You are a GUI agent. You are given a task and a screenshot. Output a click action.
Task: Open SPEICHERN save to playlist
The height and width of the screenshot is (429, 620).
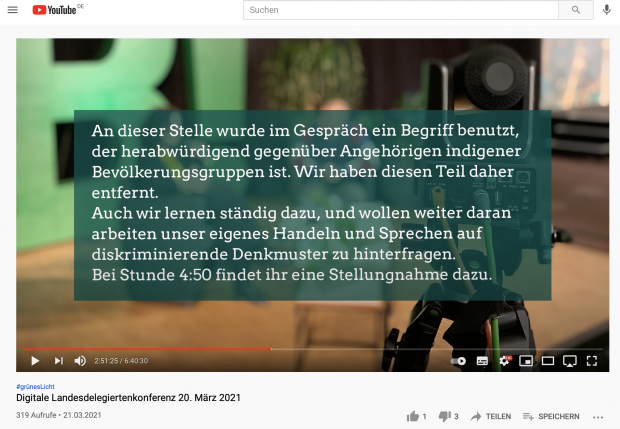550,416
